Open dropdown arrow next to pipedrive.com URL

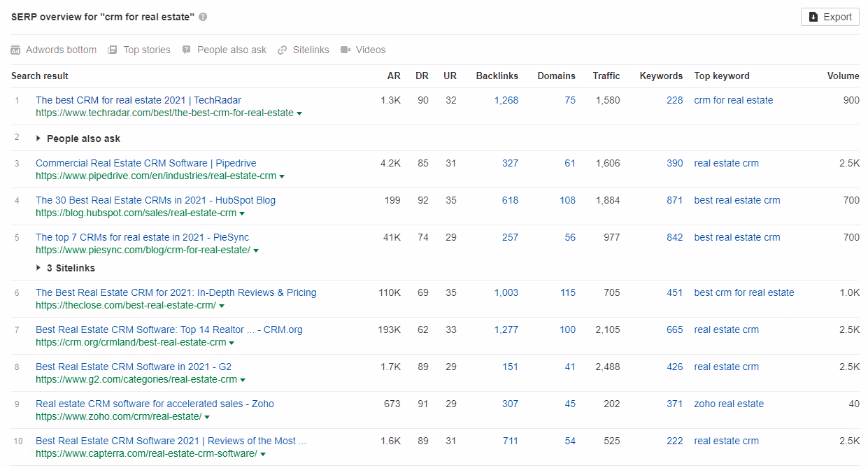pos(282,176)
